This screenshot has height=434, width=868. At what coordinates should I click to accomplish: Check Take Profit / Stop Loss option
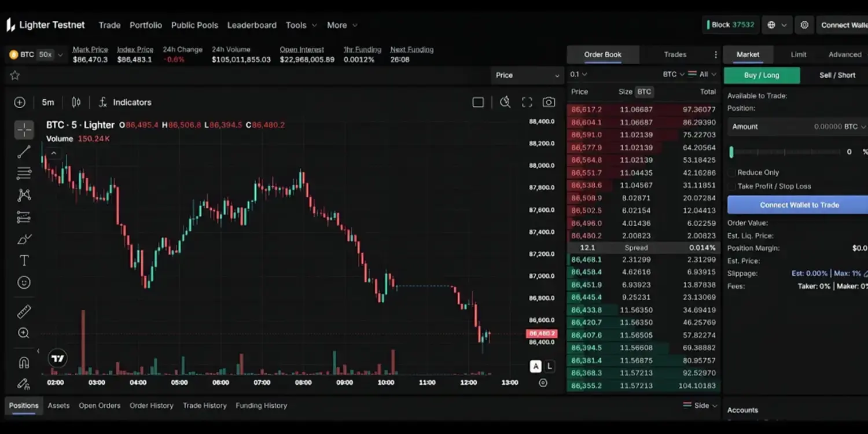point(732,186)
